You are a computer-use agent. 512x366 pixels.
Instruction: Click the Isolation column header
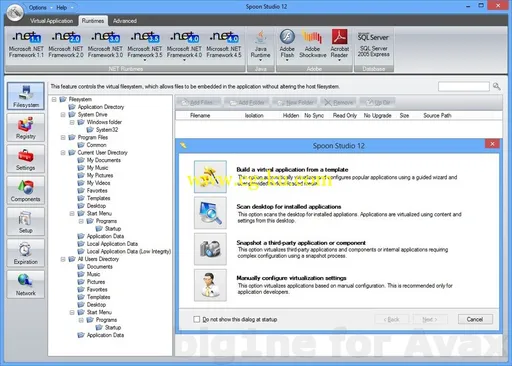(254, 115)
